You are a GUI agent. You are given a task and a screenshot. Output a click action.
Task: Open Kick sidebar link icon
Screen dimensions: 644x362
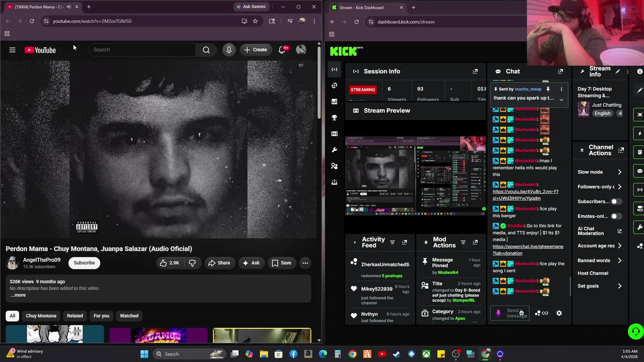334,85
